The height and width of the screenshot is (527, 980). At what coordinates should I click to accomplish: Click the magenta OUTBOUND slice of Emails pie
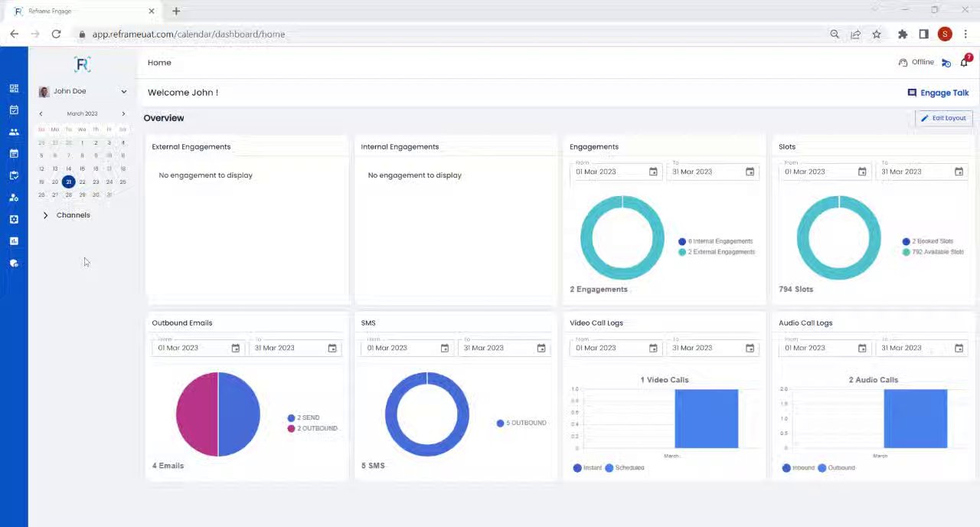coord(197,414)
